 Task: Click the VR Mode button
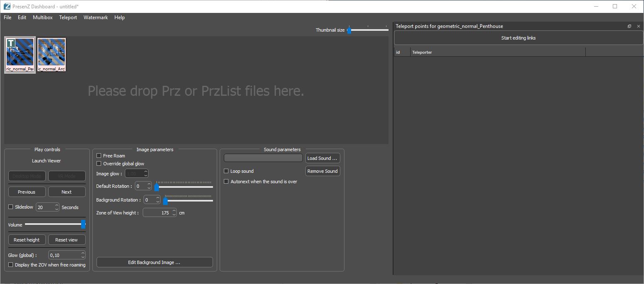pos(67,176)
